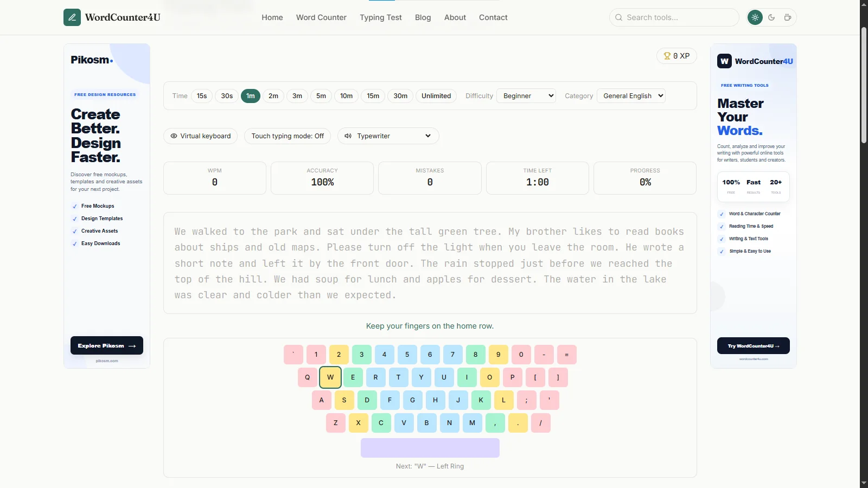Image resolution: width=868 pixels, height=488 pixels.
Task: Open Word Counter nav item
Action: click(321, 17)
